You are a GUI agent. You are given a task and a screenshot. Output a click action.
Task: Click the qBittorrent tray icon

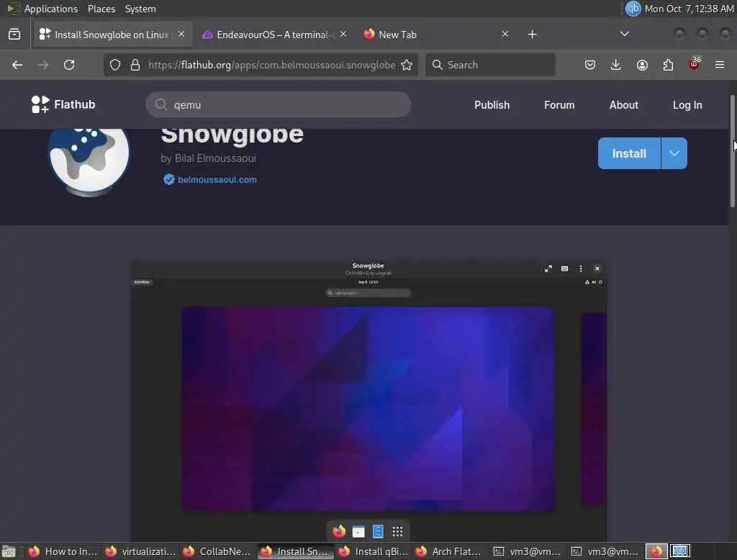pyautogui.click(x=633, y=9)
